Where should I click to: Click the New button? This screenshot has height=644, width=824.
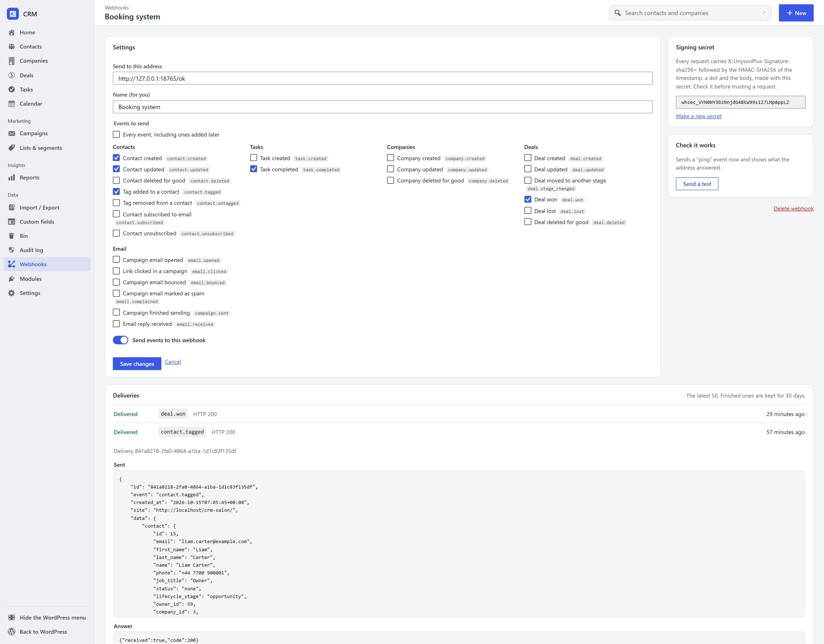(796, 13)
